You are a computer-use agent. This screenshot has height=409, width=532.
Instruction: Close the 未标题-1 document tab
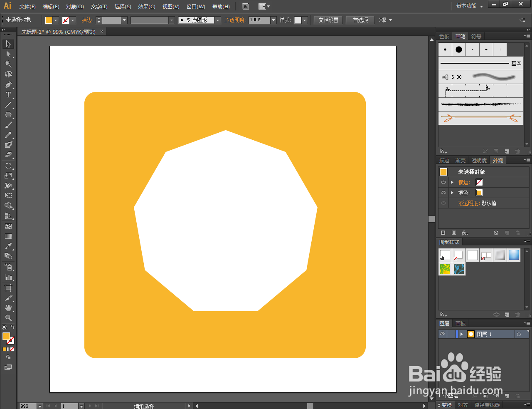(x=102, y=32)
